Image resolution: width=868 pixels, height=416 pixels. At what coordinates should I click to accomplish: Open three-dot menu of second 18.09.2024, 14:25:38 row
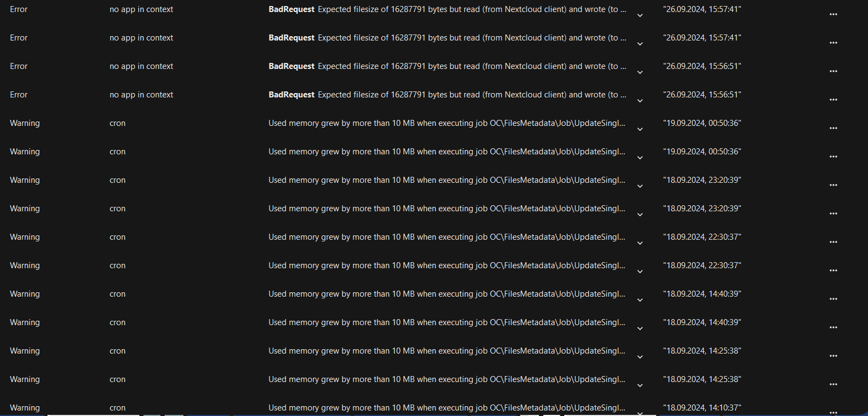pos(833,385)
